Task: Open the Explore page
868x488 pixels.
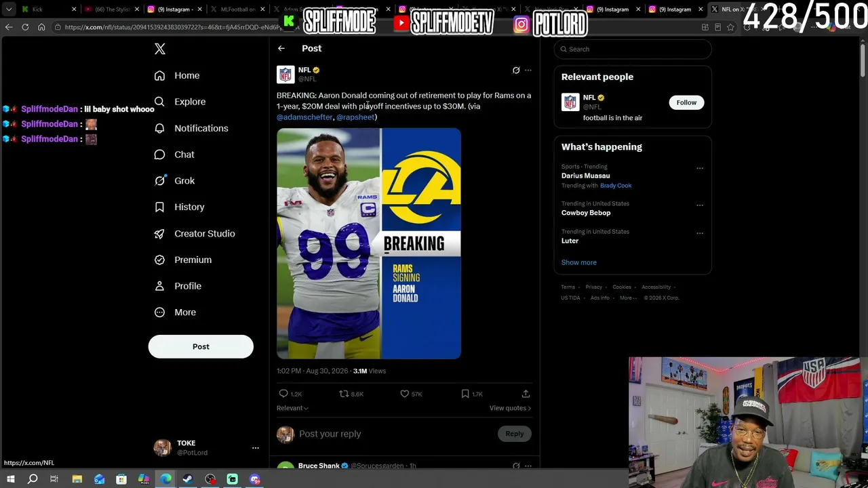Action: point(180,102)
